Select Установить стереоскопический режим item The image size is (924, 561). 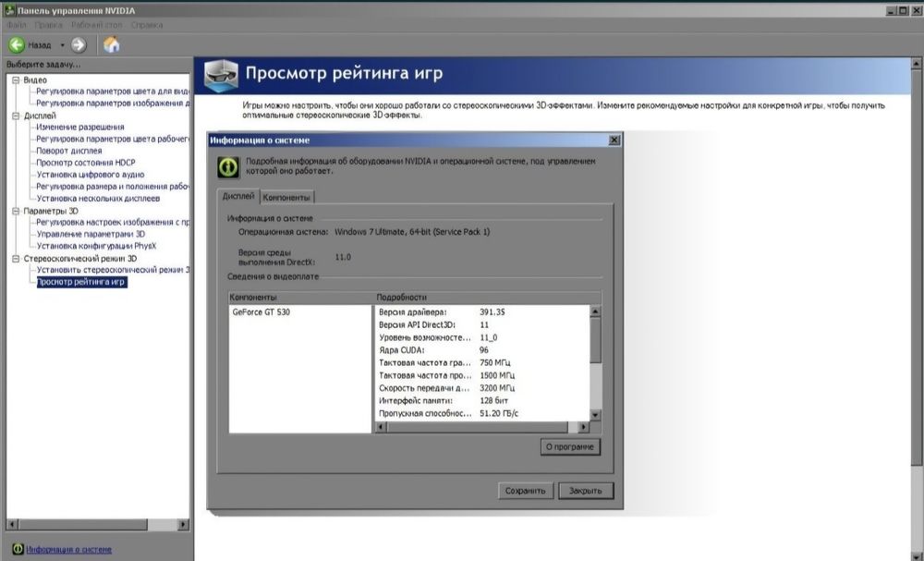113,270
